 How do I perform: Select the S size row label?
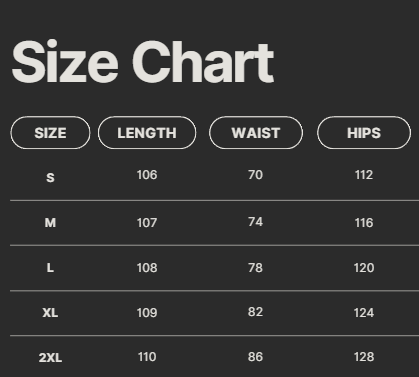point(50,177)
